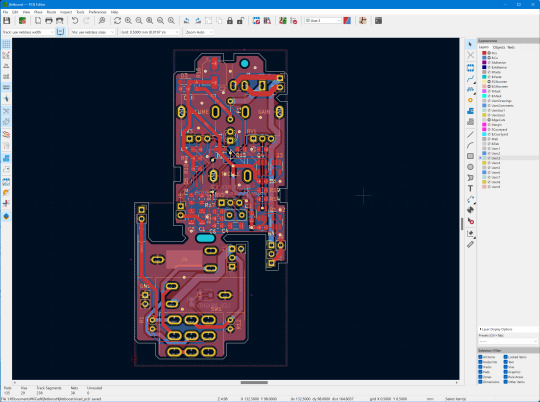Open the Find tool (binoculars icon)
This screenshot has width=540, height=402.
point(102,21)
